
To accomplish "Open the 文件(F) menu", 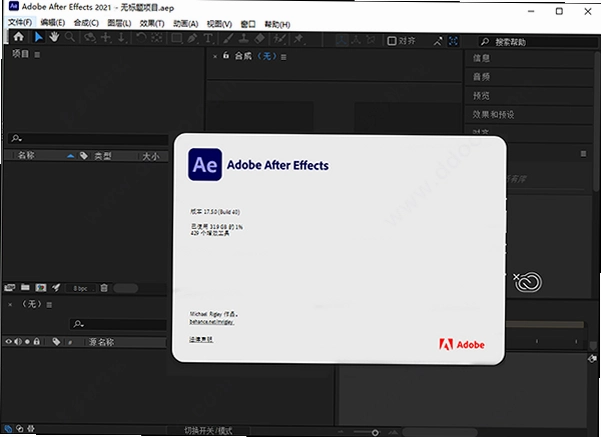I will coord(20,22).
